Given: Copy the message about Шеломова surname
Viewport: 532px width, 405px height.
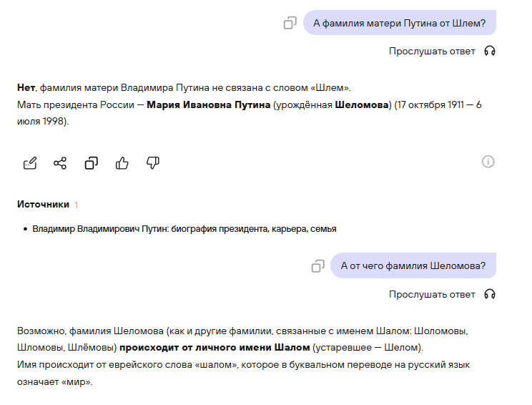Looking at the screenshot, I should (318, 265).
